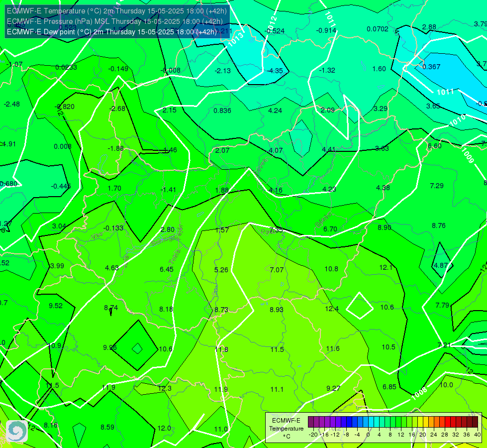Click the 4.16 dew point value
This screenshot has height=448, width=487.
[x=276, y=190]
